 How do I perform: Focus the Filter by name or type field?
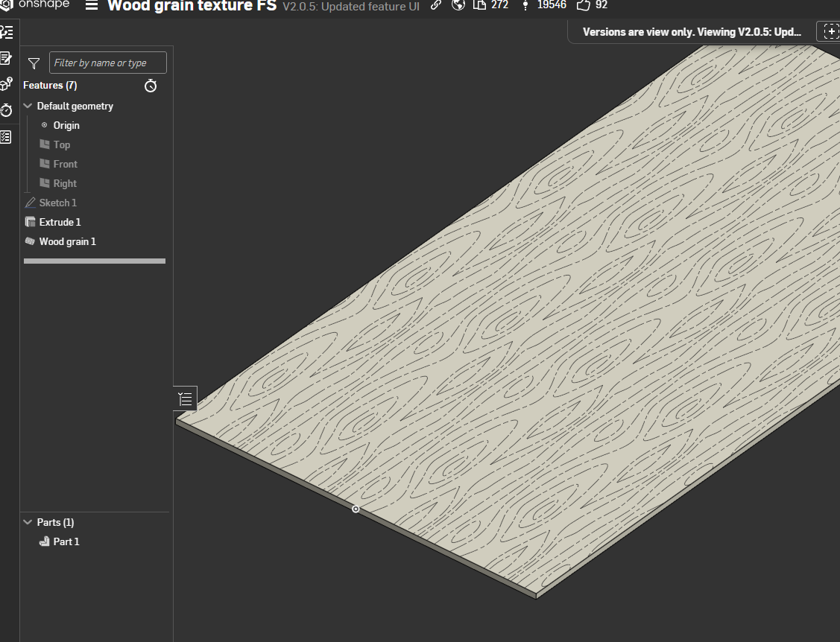(x=107, y=63)
